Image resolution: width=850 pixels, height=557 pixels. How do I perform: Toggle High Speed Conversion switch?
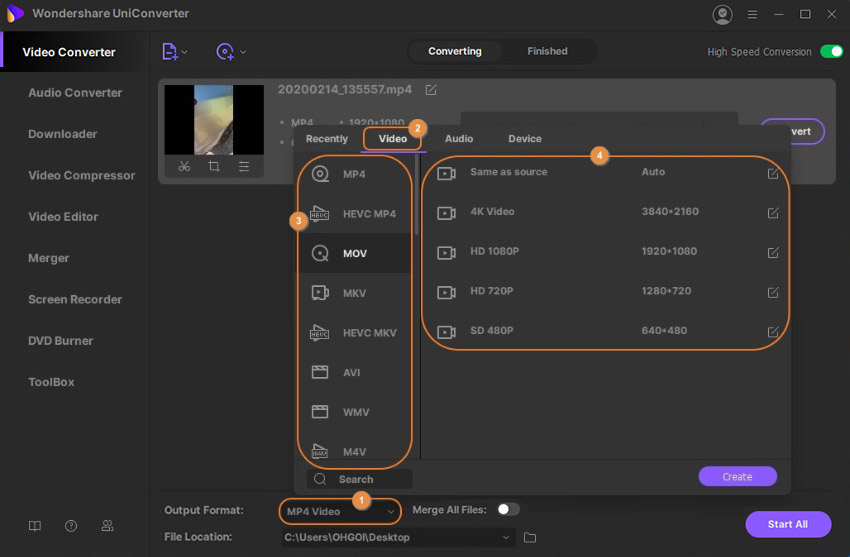tap(830, 52)
